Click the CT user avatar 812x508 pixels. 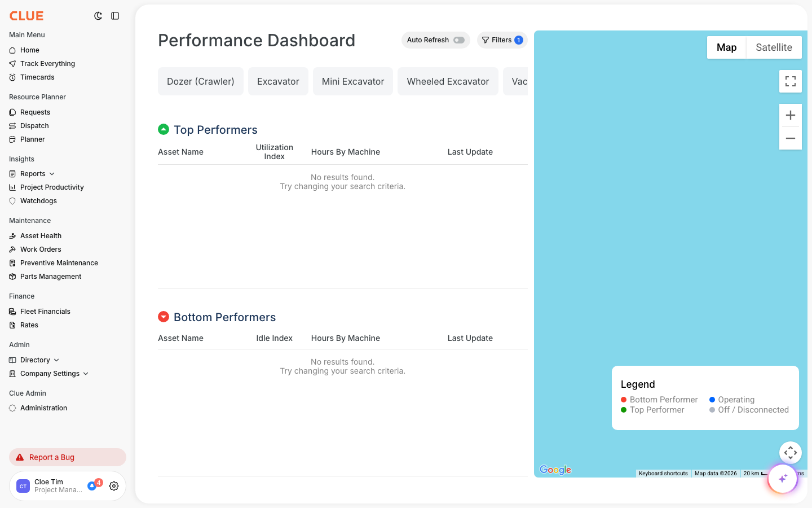[x=23, y=486]
